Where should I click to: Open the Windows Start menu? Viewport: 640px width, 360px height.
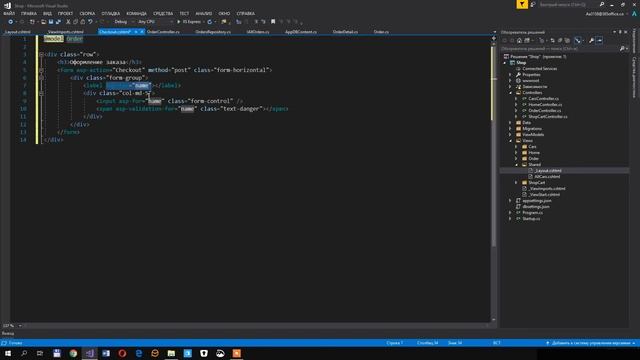click(x=8, y=353)
